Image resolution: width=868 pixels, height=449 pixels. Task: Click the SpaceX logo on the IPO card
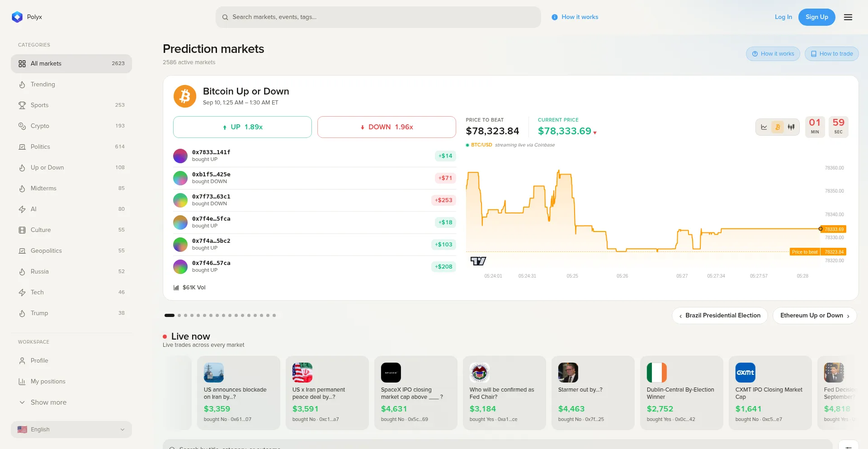click(391, 373)
